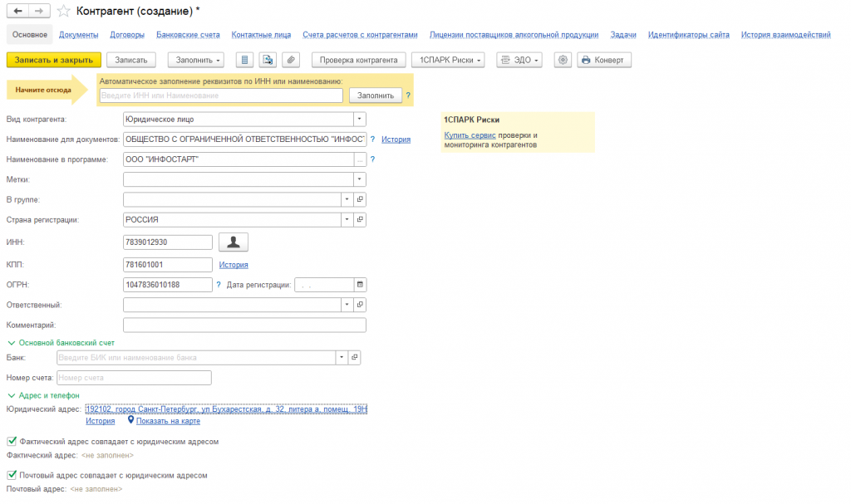Click map pin icon near Показать на карте

coord(130,420)
